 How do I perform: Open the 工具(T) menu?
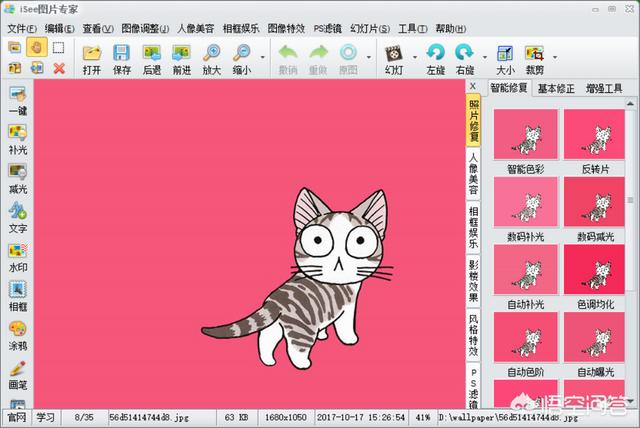pyautogui.click(x=413, y=29)
